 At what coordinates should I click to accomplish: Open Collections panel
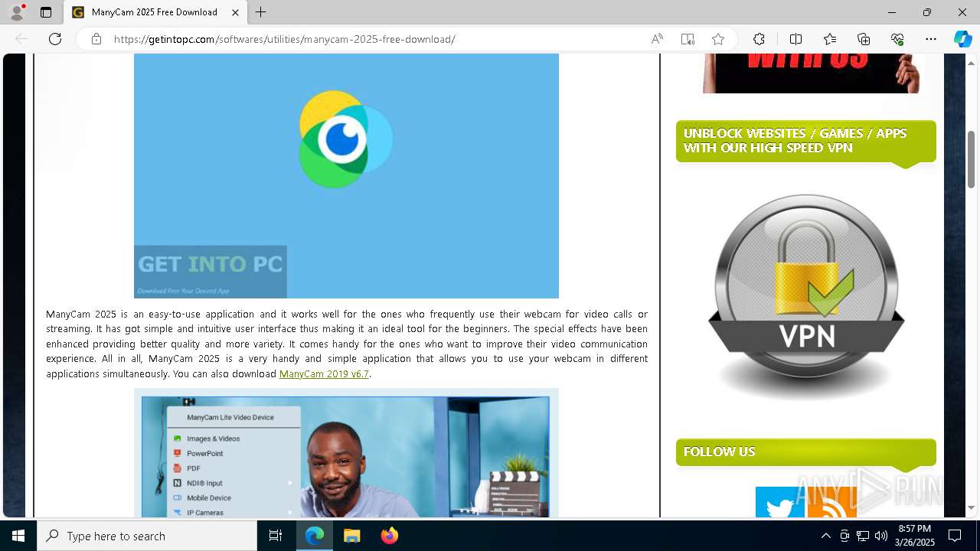864,39
